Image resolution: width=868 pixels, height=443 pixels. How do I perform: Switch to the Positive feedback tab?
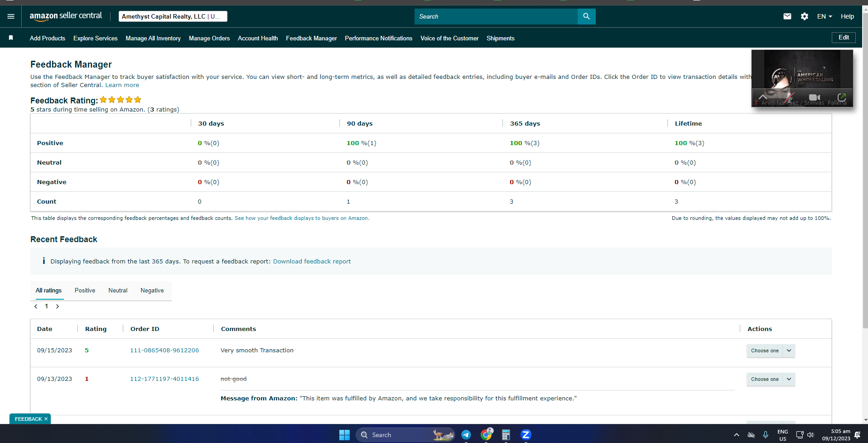tap(85, 291)
